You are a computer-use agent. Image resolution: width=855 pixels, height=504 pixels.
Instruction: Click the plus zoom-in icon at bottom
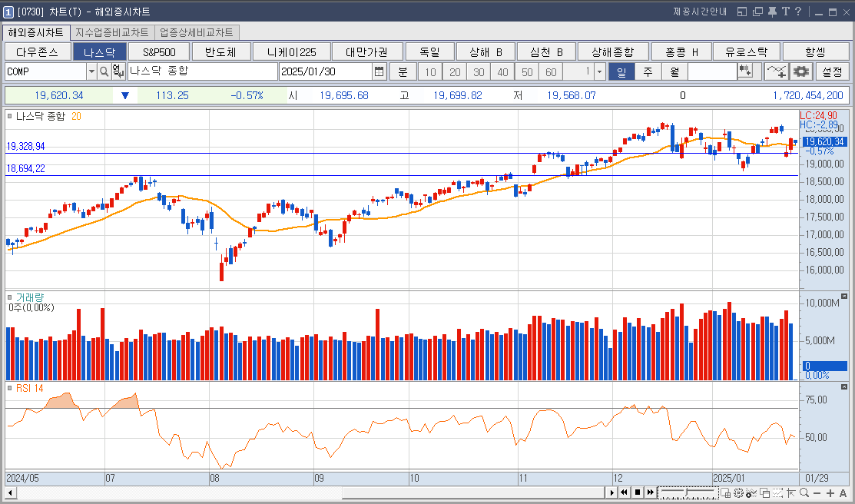click(x=830, y=493)
